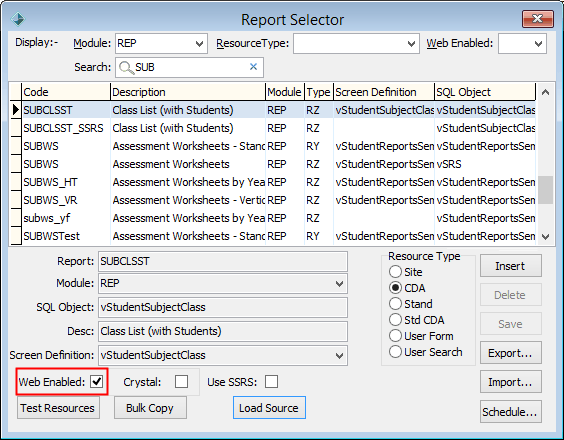Expand the Module dropdown in details form

point(339,283)
